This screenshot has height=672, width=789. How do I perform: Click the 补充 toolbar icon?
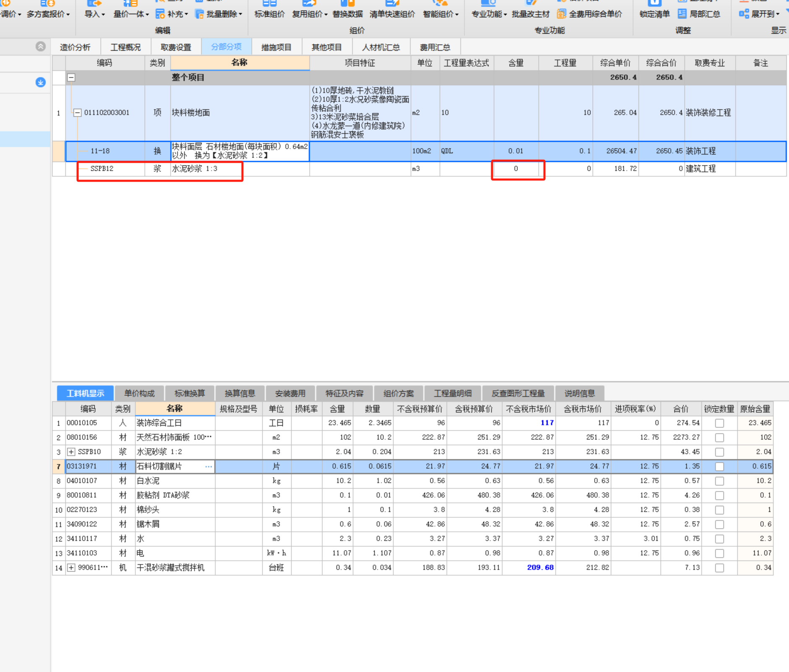(x=160, y=14)
